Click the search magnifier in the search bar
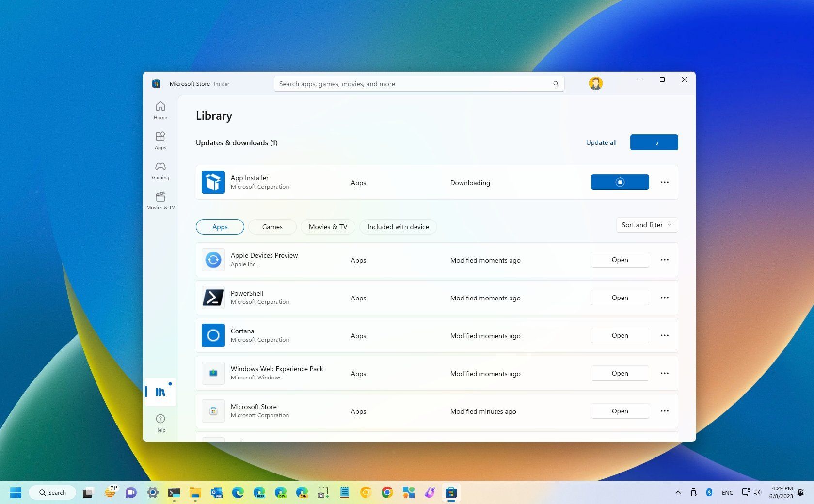The image size is (814, 504). [x=556, y=83]
